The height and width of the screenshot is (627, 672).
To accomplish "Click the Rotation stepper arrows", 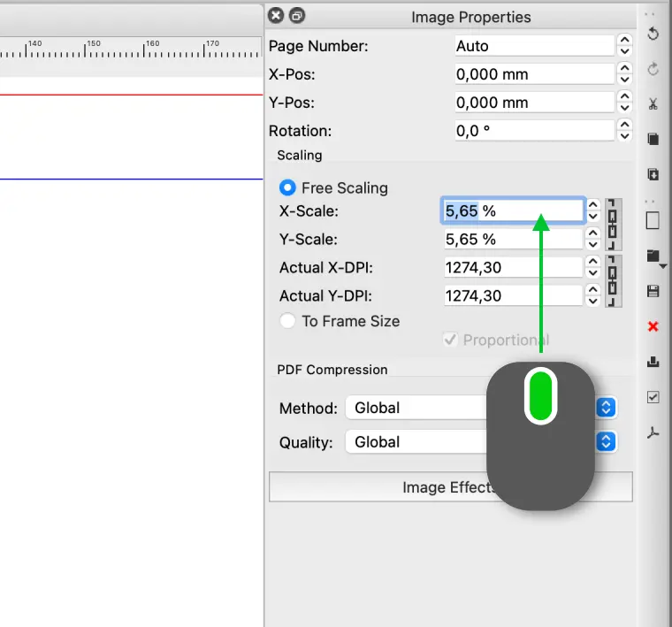I will click(624, 131).
